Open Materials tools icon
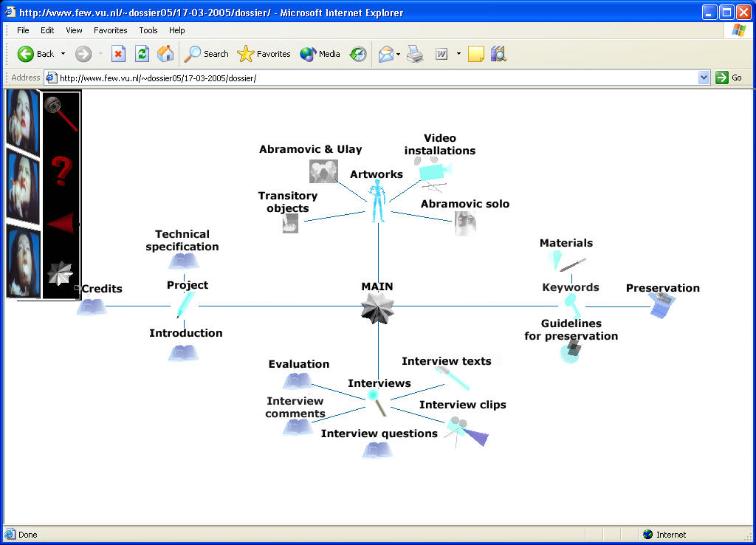This screenshot has height=545, width=756. point(567,261)
